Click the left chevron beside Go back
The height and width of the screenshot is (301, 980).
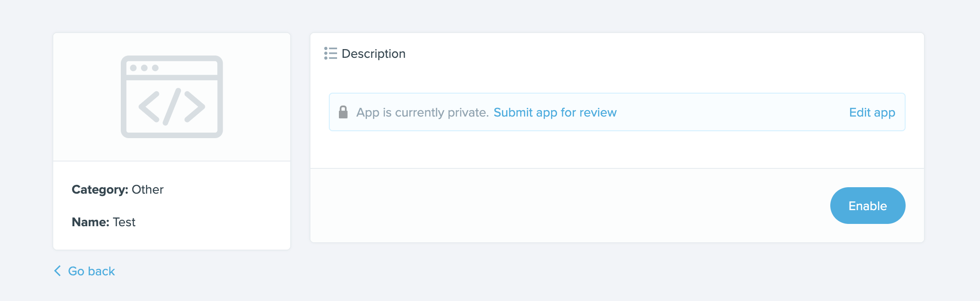tap(57, 271)
